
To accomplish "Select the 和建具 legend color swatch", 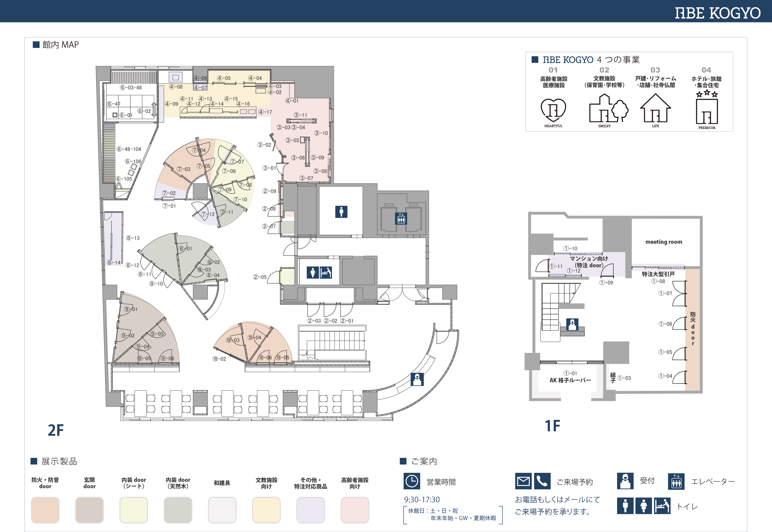I will [222, 510].
